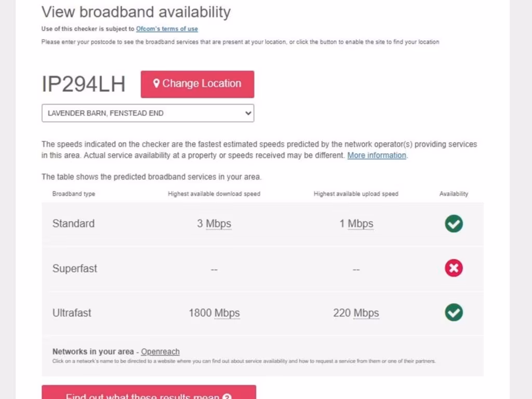Click the question mark icon on results button

tap(227, 396)
